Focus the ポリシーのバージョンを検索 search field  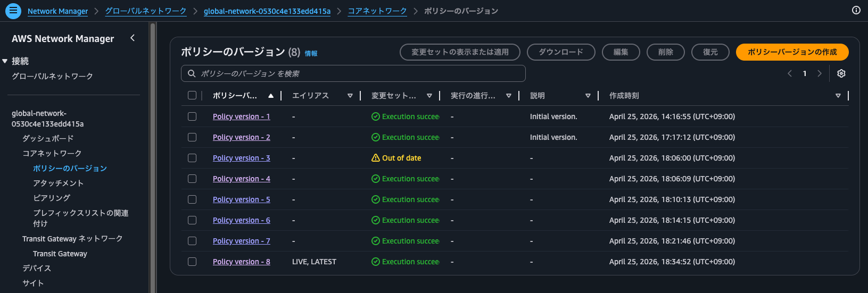pyautogui.click(x=353, y=73)
